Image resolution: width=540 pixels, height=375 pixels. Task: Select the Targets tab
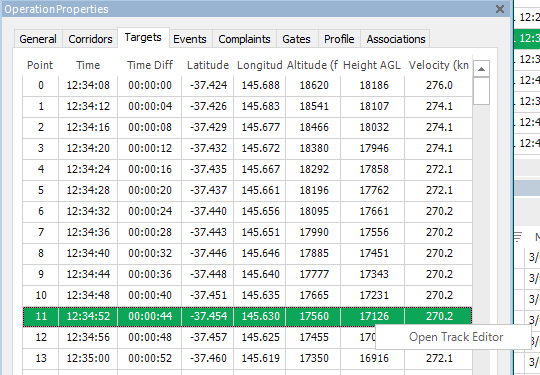(x=143, y=37)
